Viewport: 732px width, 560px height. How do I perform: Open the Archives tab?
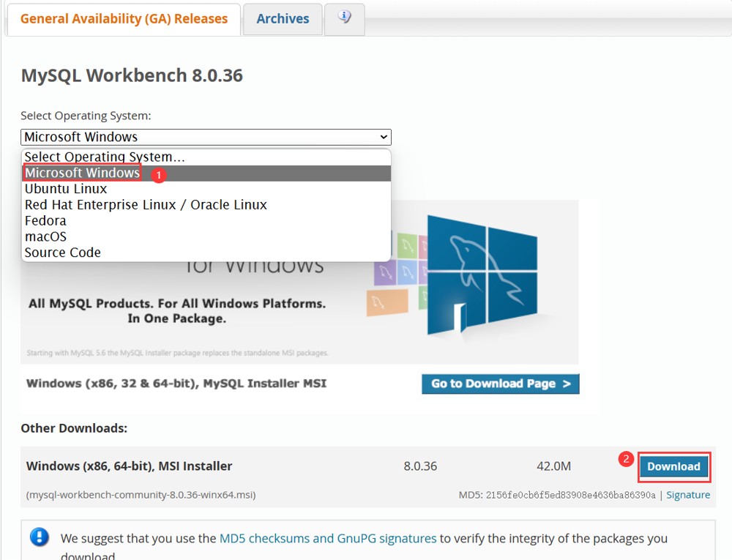point(283,19)
